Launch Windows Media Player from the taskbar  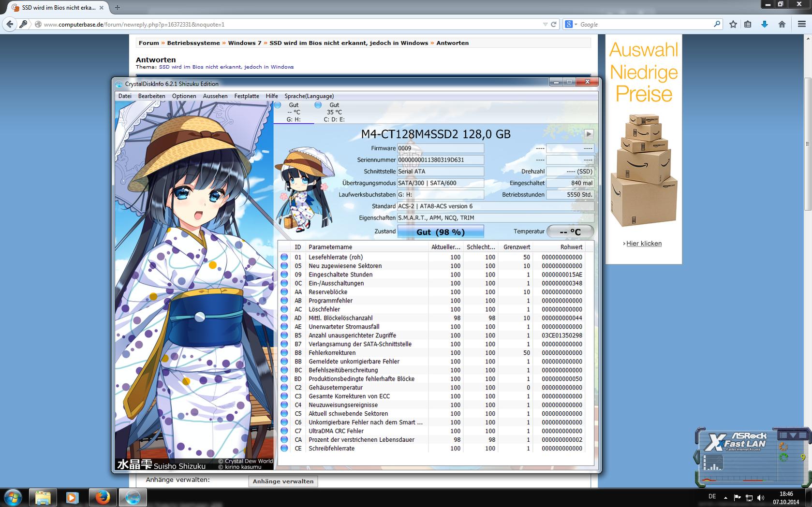point(73,497)
